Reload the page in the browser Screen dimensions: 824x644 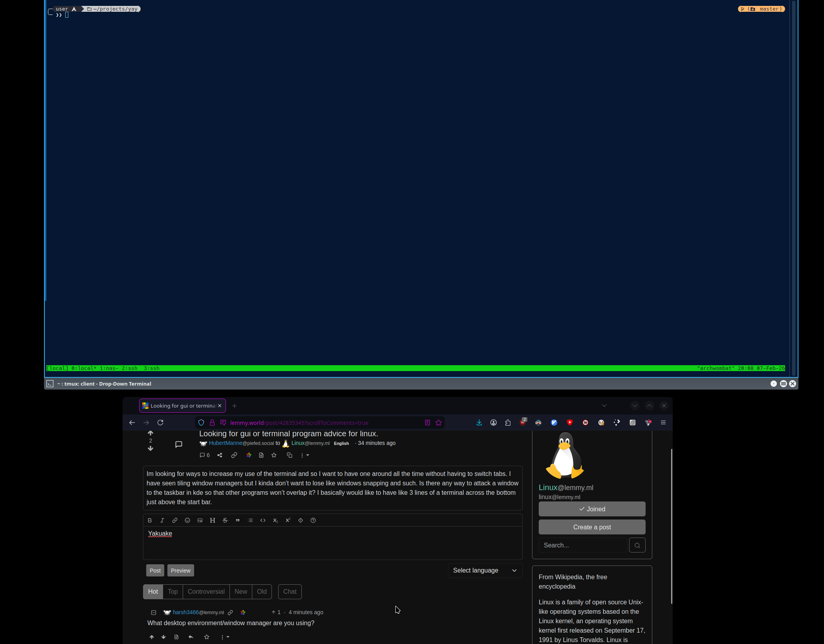coord(160,423)
